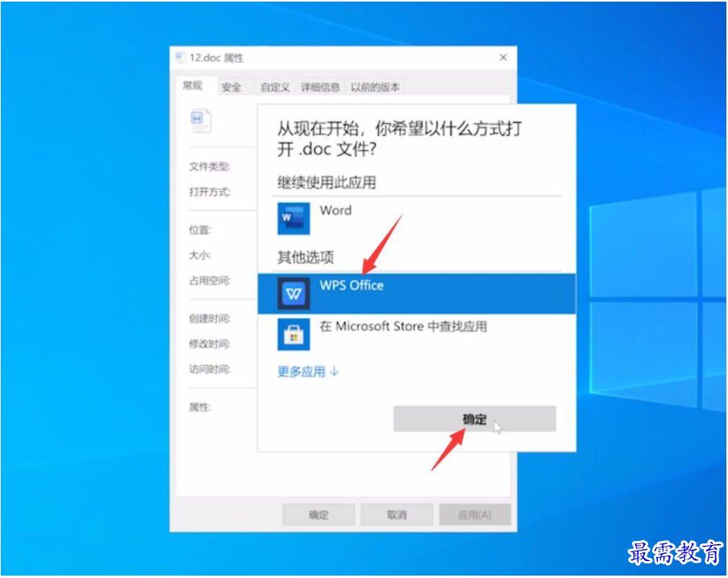The height and width of the screenshot is (578, 728).
Task: Select Word as the opening app
Action: pyautogui.click(x=417, y=218)
